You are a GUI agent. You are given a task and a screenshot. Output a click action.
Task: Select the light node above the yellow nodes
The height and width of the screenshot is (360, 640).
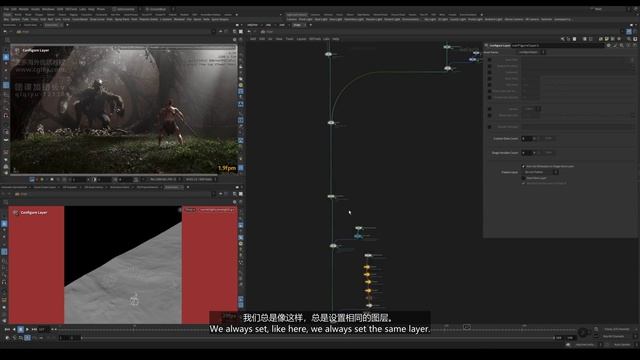point(368,256)
